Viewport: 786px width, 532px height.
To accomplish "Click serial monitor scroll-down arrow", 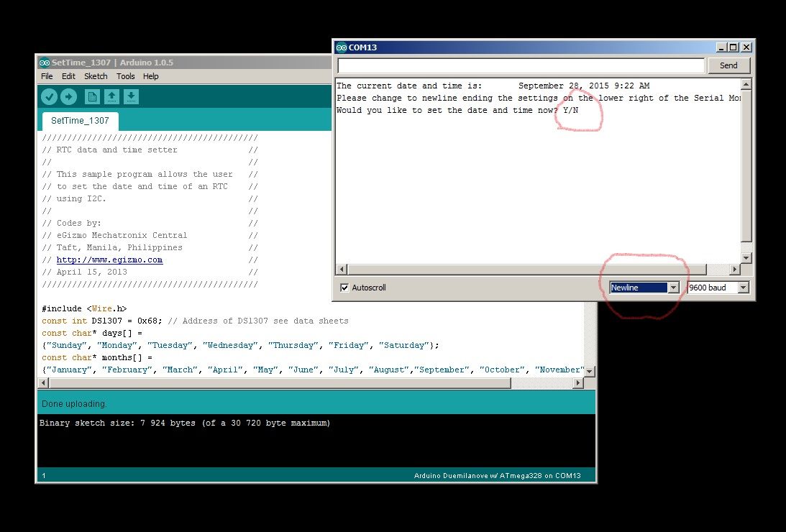I will coord(746,259).
